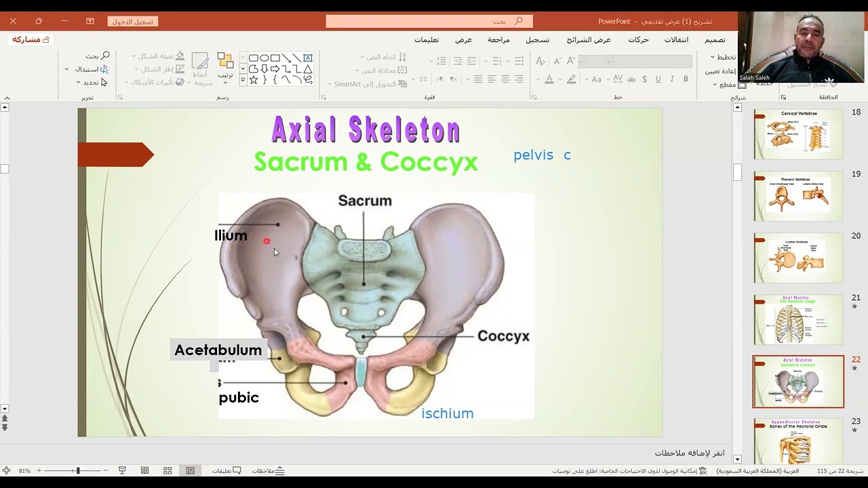The image size is (868, 488).
Task: Toggle Italic text formatting
Action: tap(672, 79)
